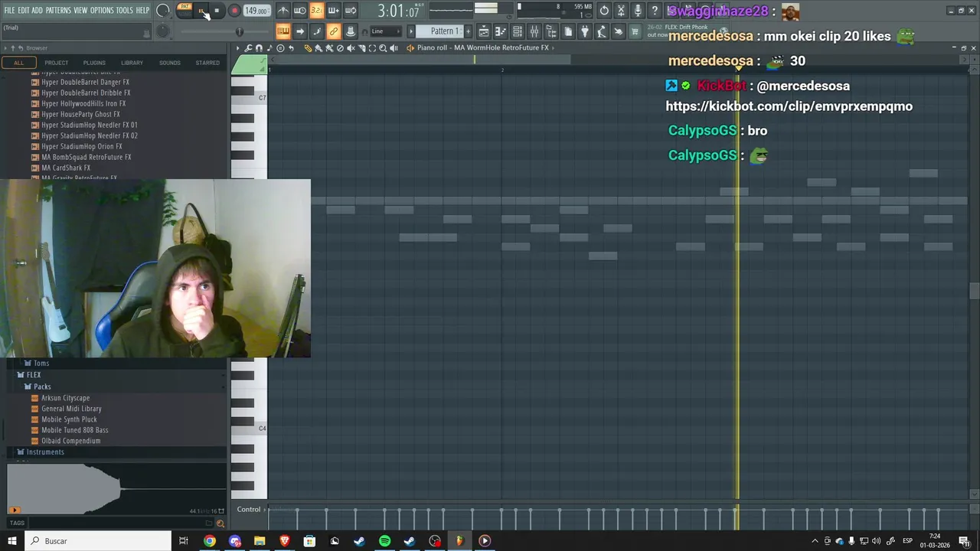Screen dimensions: 980x551
Task: Select the SOUNDS browser tab
Action: (170, 63)
